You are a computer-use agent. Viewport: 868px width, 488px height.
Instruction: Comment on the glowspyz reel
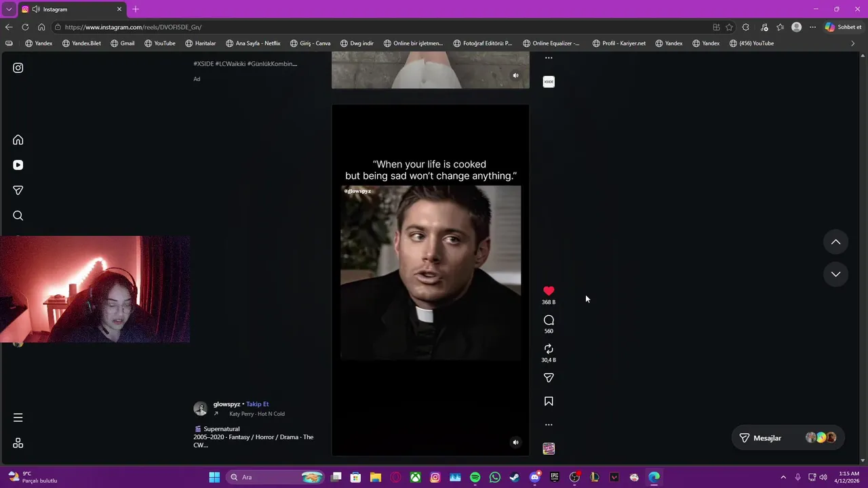click(549, 320)
